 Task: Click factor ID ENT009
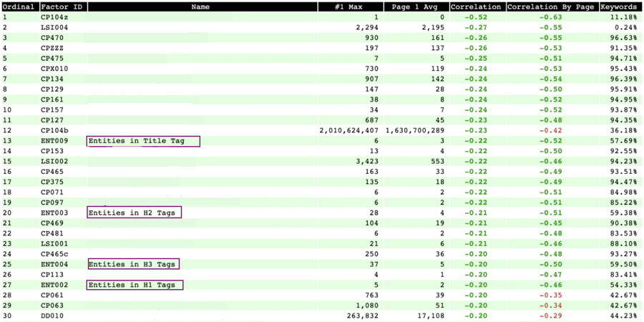(x=54, y=141)
